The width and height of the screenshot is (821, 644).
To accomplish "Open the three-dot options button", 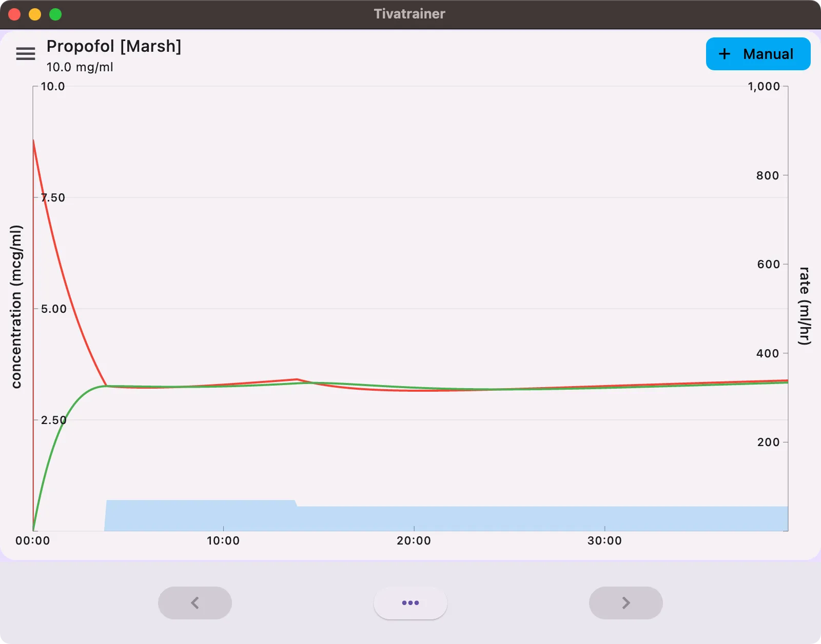I will click(410, 602).
